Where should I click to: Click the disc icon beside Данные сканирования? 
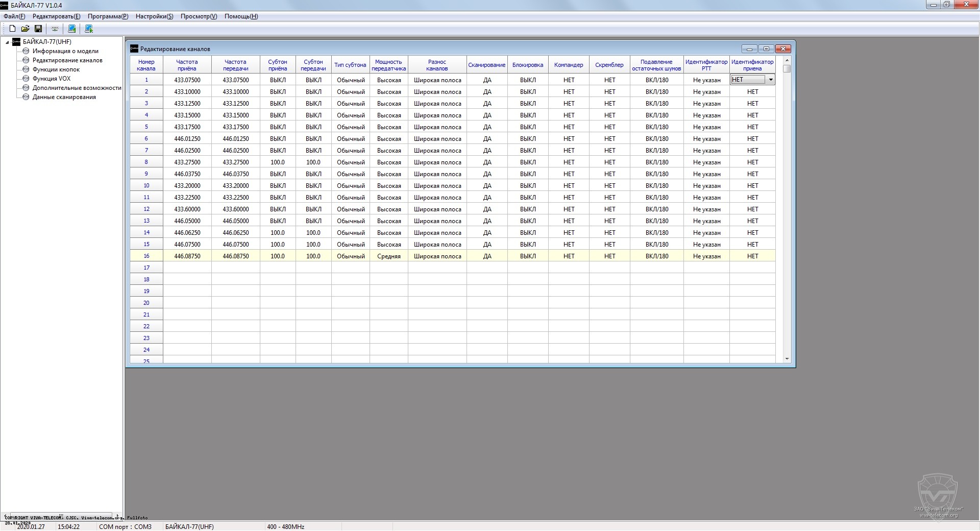pyautogui.click(x=26, y=97)
